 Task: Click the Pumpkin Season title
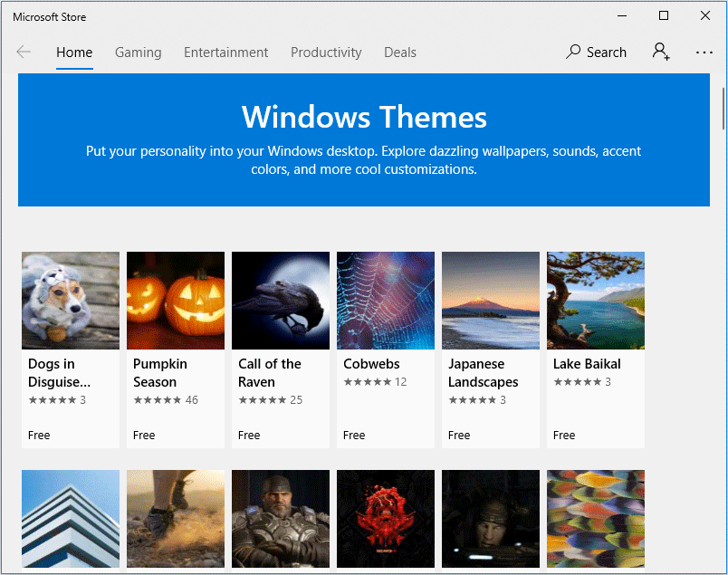[x=160, y=373]
